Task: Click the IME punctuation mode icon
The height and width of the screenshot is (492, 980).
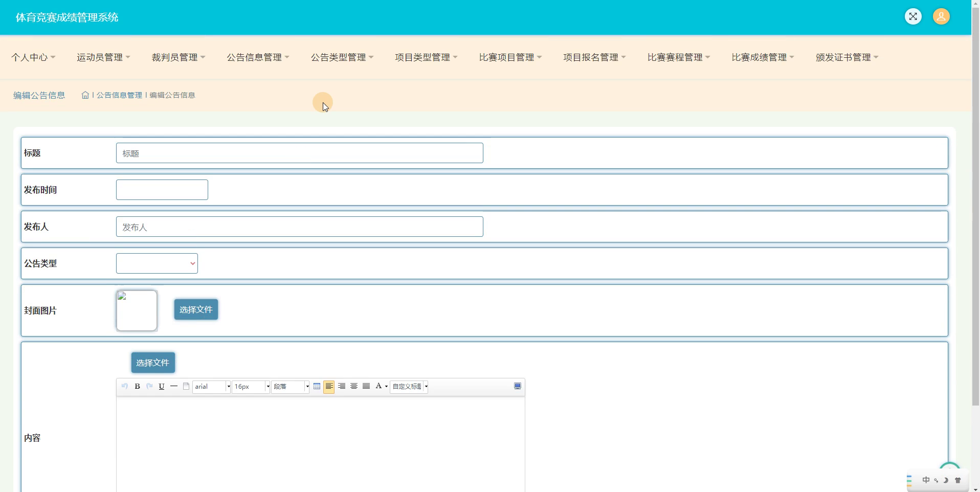Action: [936, 480]
